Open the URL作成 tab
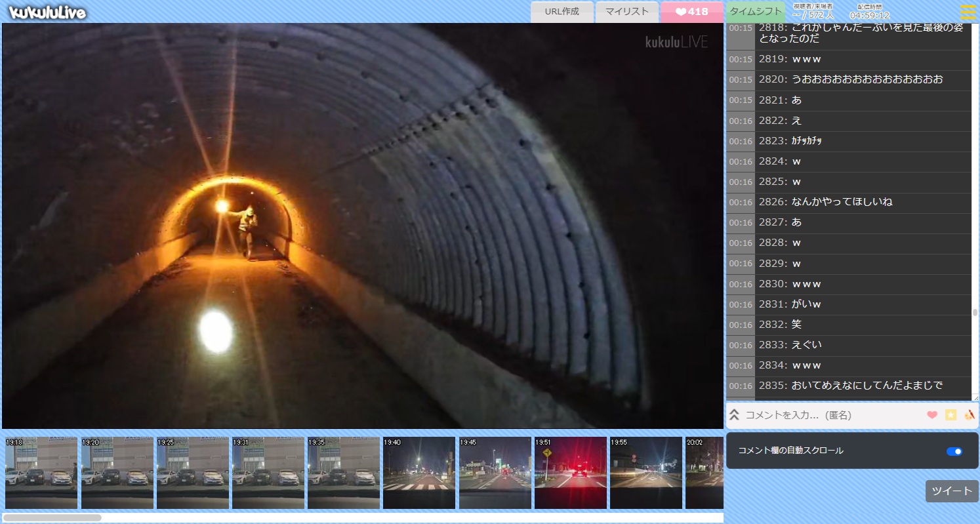 (x=562, y=12)
